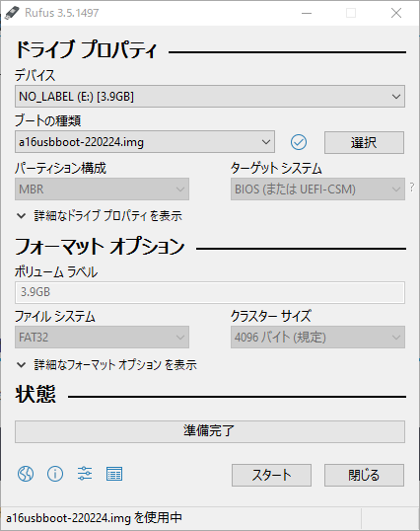Screen dimensions: 420x531
Task: Open the デバイス drive dropdown
Action: [x=210, y=97]
